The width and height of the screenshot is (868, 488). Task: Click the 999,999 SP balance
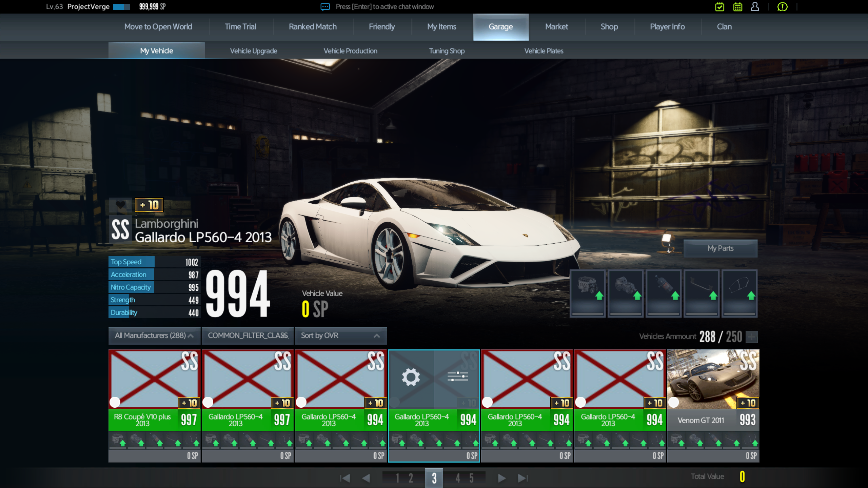(x=152, y=7)
